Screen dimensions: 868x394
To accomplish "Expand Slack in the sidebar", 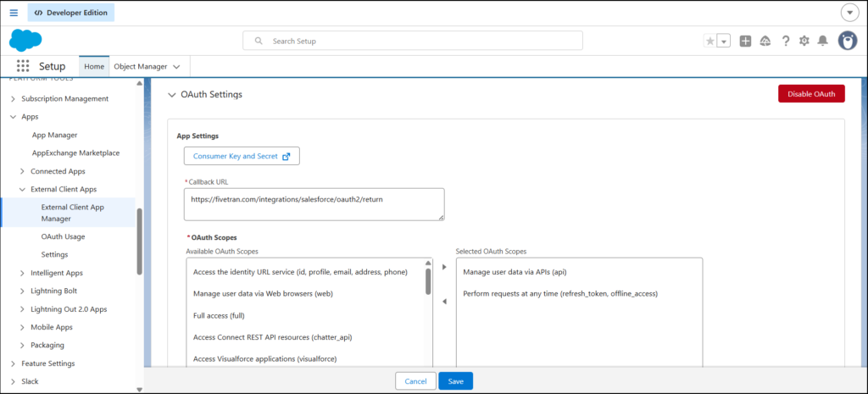I will [x=14, y=381].
